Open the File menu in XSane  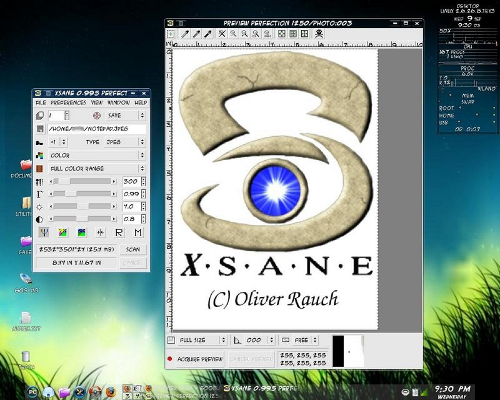(x=41, y=103)
